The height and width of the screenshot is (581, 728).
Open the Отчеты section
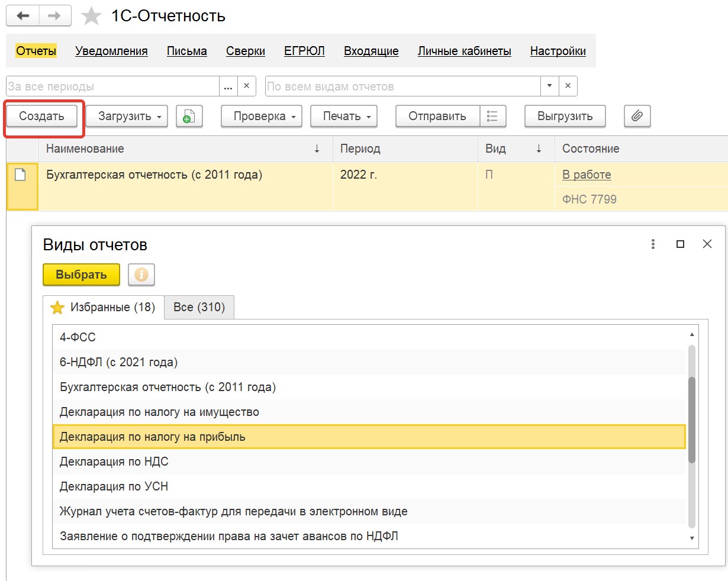[36, 51]
